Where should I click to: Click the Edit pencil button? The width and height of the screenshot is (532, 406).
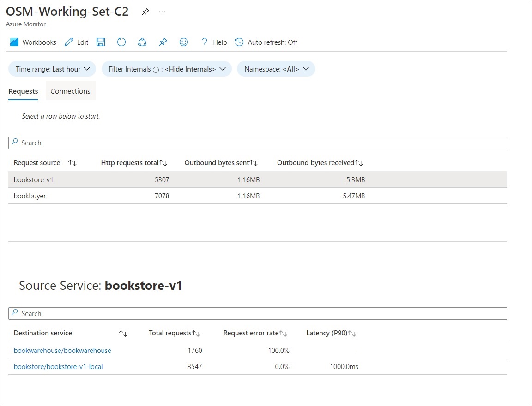[x=76, y=42]
